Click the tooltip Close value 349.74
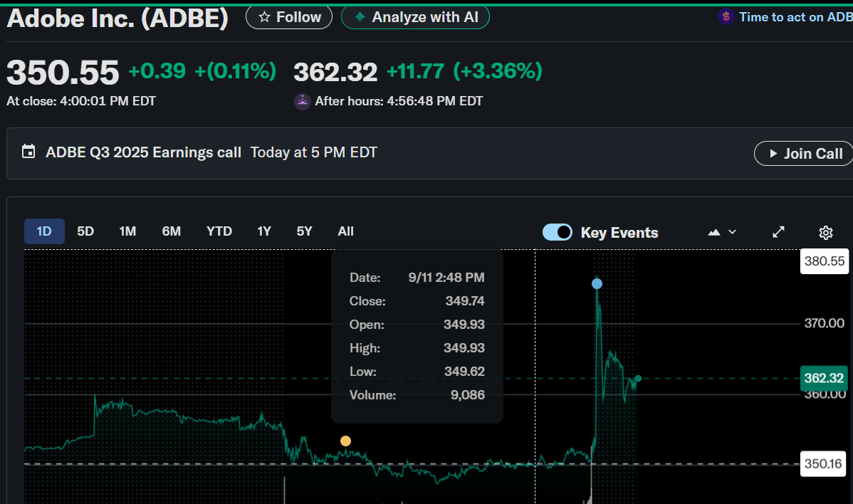Viewport: 853px width, 504px height. 465,300
